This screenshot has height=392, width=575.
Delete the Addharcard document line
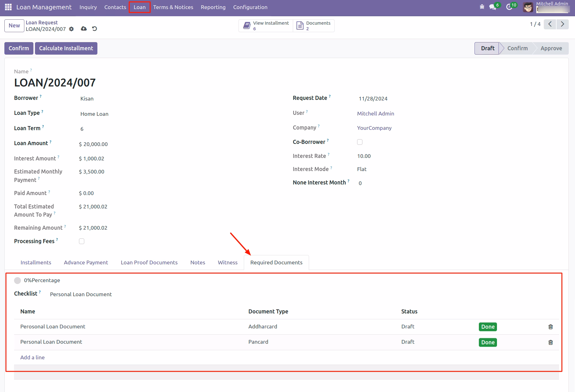click(551, 327)
